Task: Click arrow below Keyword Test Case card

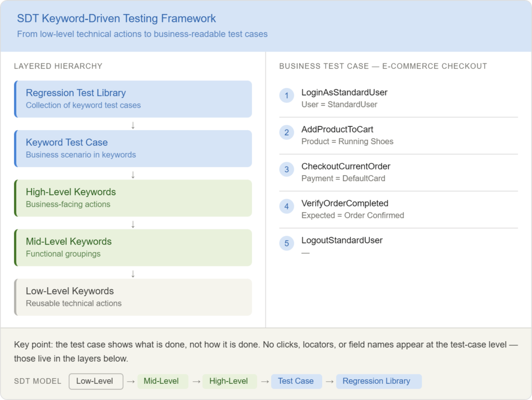Action: pos(133,175)
